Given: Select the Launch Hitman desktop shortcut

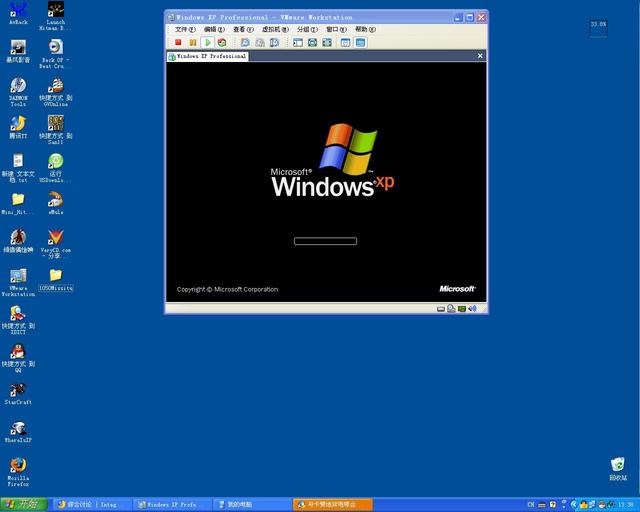Looking at the screenshot, I should click(56, 16).
